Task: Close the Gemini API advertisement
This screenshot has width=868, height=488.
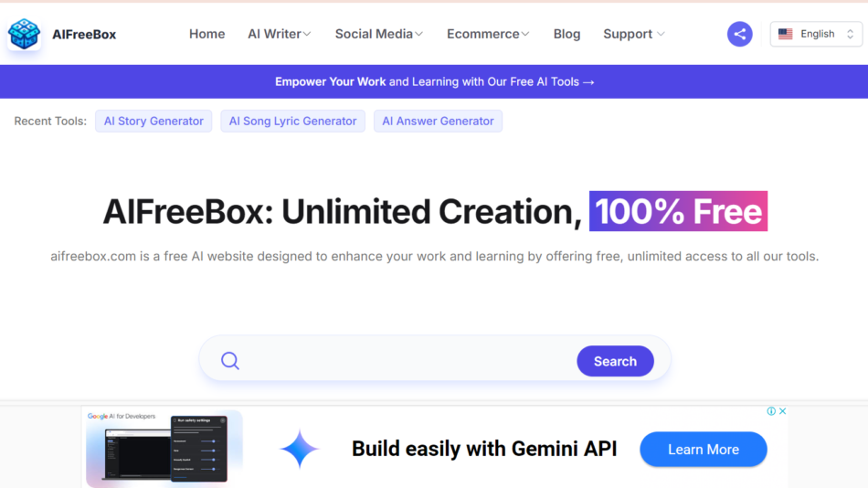Action: 782,411
